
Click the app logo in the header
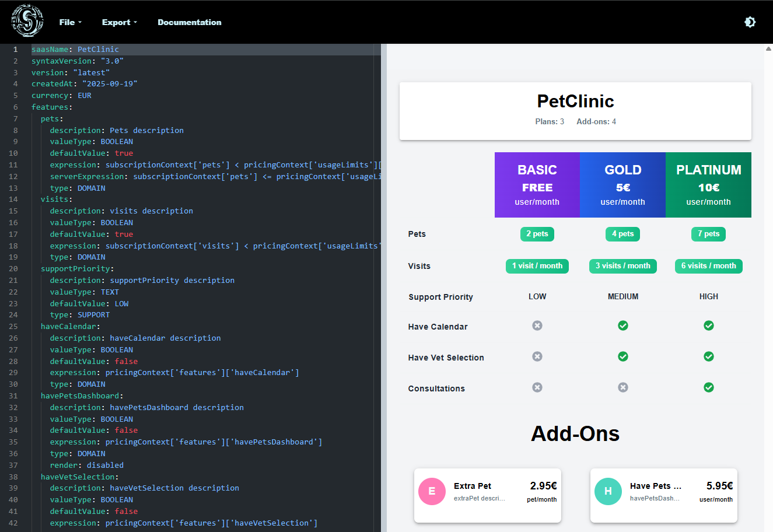(x=27, y=21)
